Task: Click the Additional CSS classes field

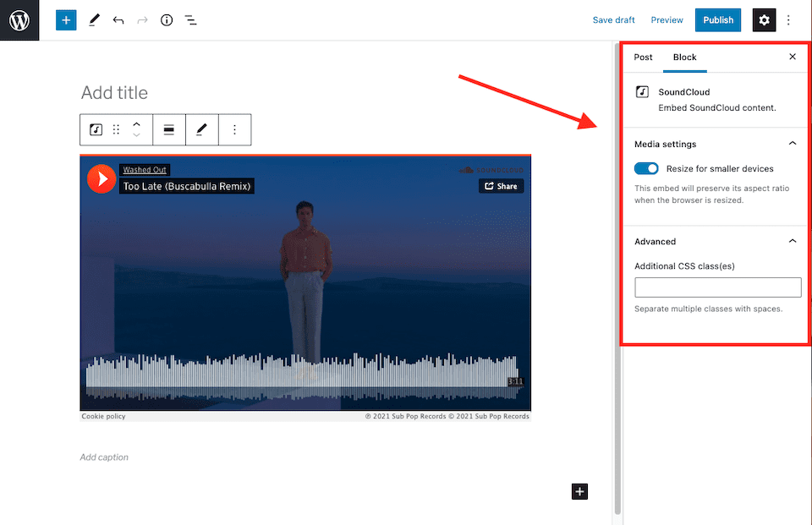Action: point(717,287)
